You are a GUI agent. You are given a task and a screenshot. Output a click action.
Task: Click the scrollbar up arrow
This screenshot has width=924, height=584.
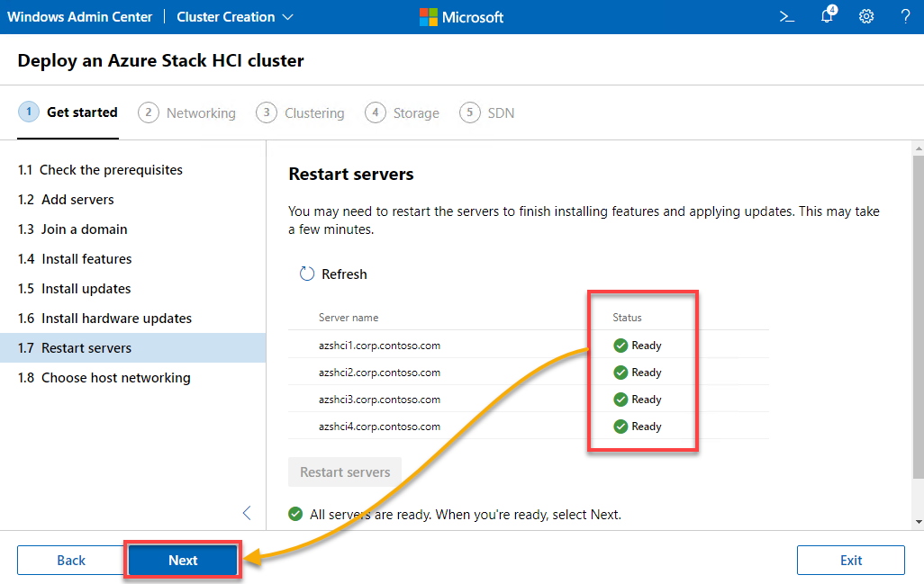click(x=918, y=148)
